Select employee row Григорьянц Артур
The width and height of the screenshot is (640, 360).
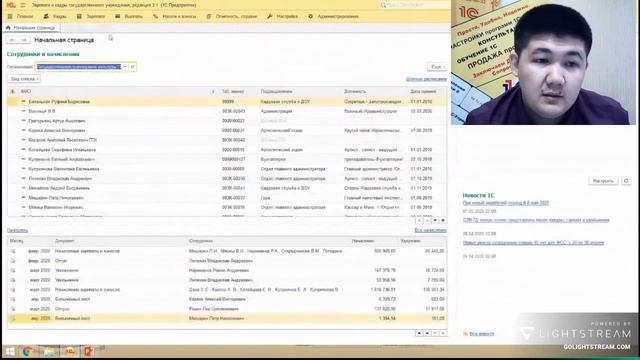tap(227, 121)
